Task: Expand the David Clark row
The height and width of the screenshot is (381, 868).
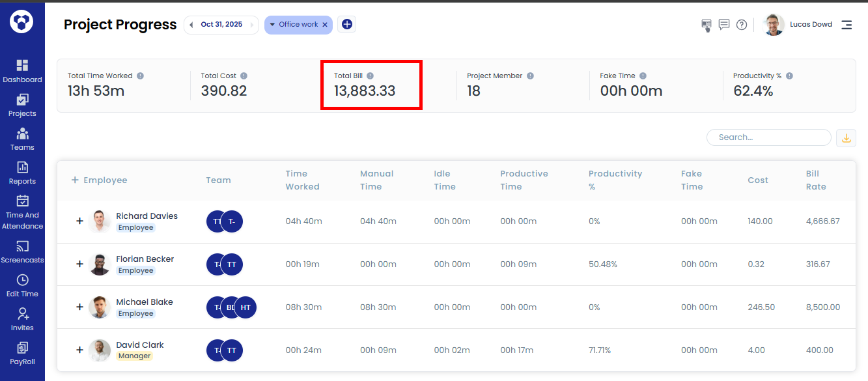Action: pyautogui.click(x=80, y=350)
